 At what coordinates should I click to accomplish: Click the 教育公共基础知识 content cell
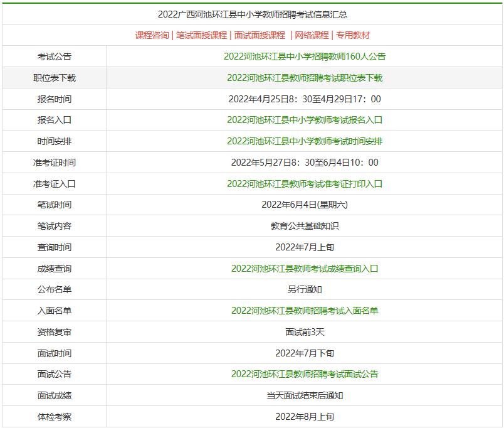[305, 226]
